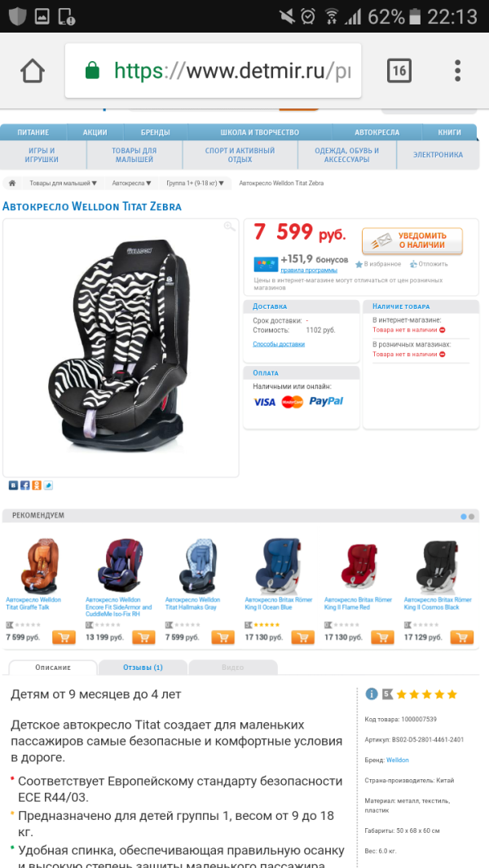Image resolution: width=489 pixels, height=868 pixels.
Task: Open the АВТОКРЕСЛА menu category
Action: [x=377, y=133]
